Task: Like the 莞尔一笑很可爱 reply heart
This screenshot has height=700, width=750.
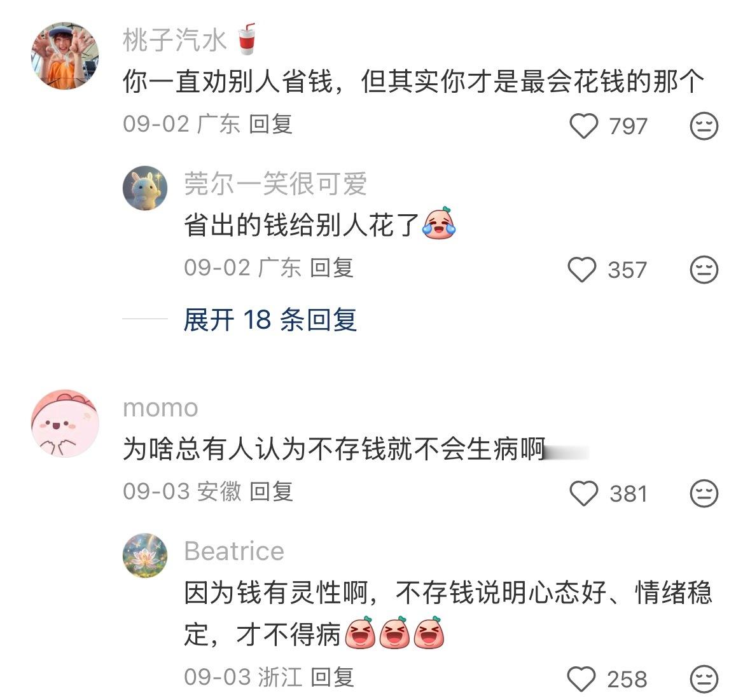Action: coord(582,270)
